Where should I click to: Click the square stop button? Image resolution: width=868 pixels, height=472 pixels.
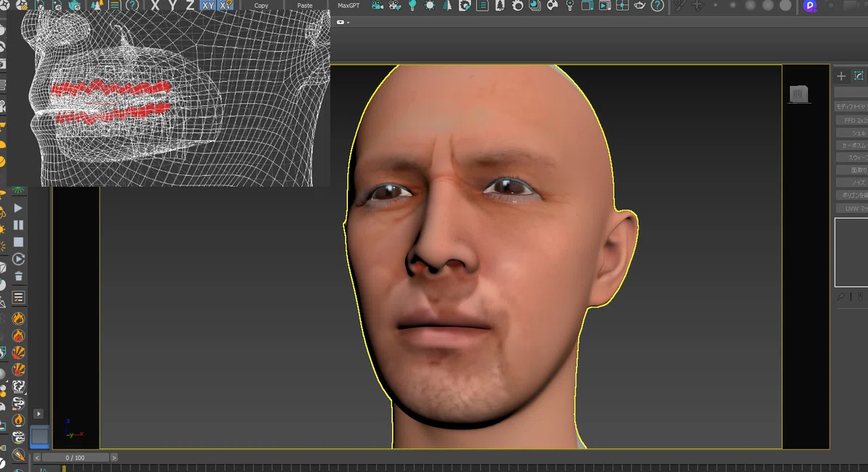pyautogui.click(x=19, y=242)
